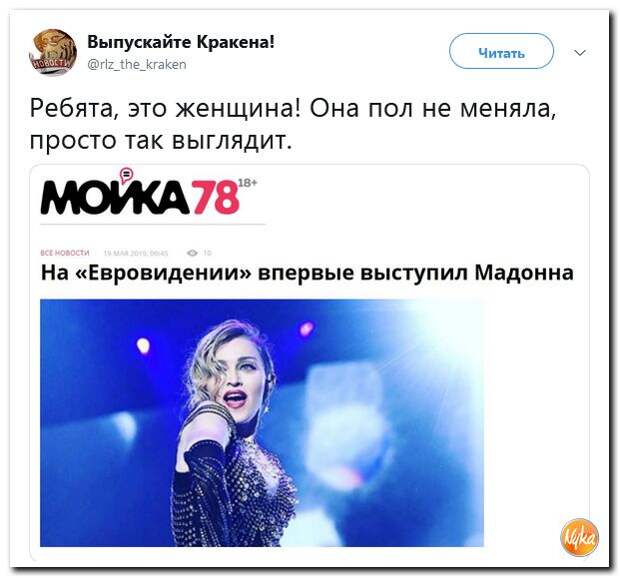Click the second tweet line просто так выглядит

[x=161, y=141]
